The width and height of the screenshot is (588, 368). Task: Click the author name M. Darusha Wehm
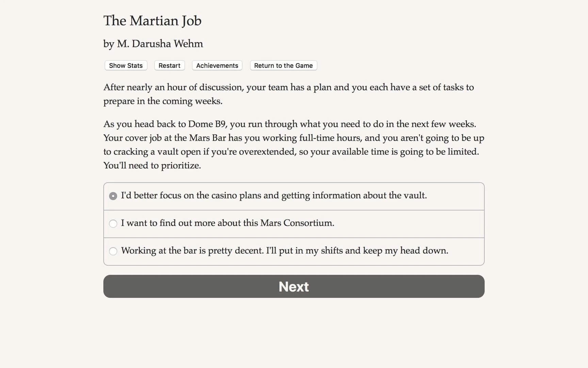tap(153, 44)
